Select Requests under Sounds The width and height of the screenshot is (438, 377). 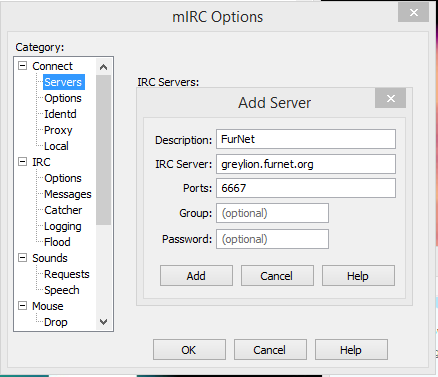[x=67, y=274]
